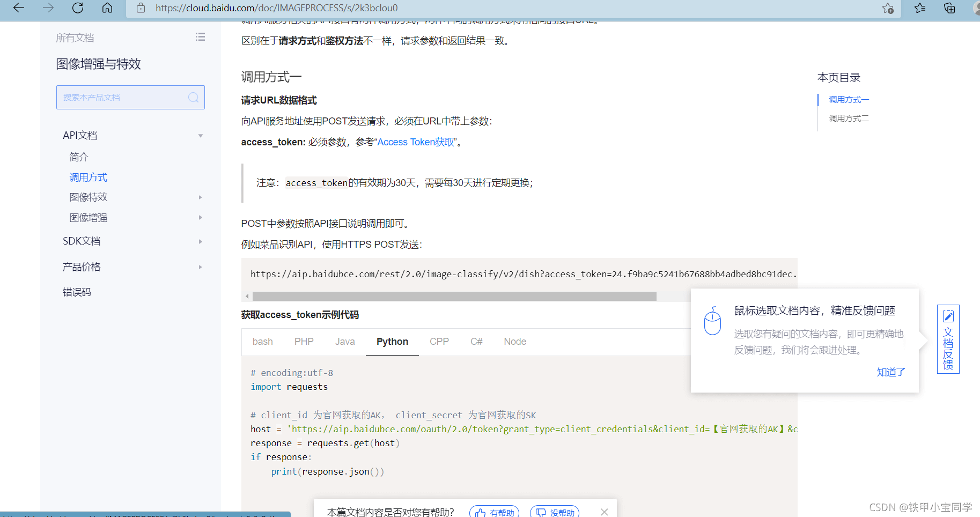Collapse the API文档 section
The height and width of the screenshot is (517, 980).
200,136
